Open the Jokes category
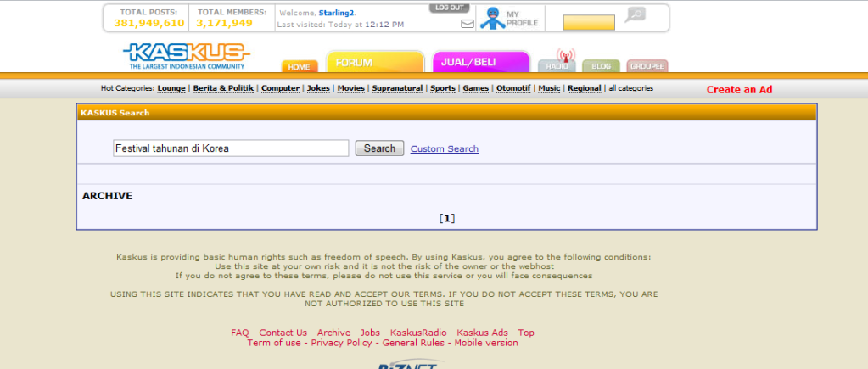868x369 pixels. tap(318, 88)
